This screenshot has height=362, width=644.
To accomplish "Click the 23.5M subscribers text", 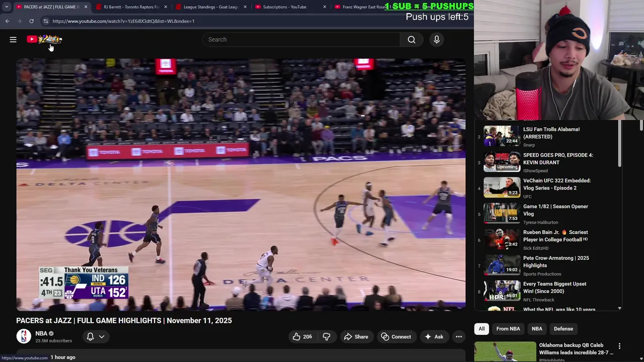I will click(53, 341).
